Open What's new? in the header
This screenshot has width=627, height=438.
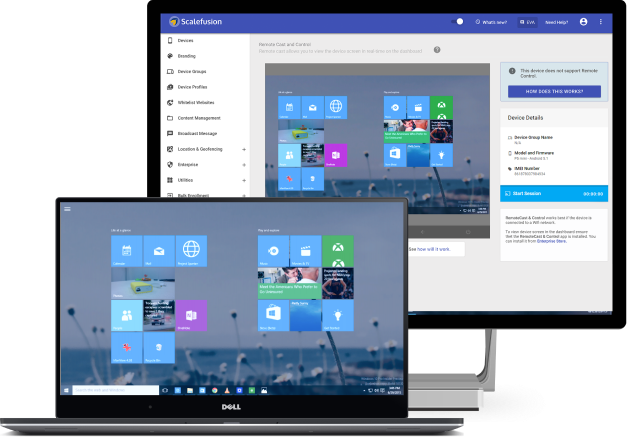[491, 22]
